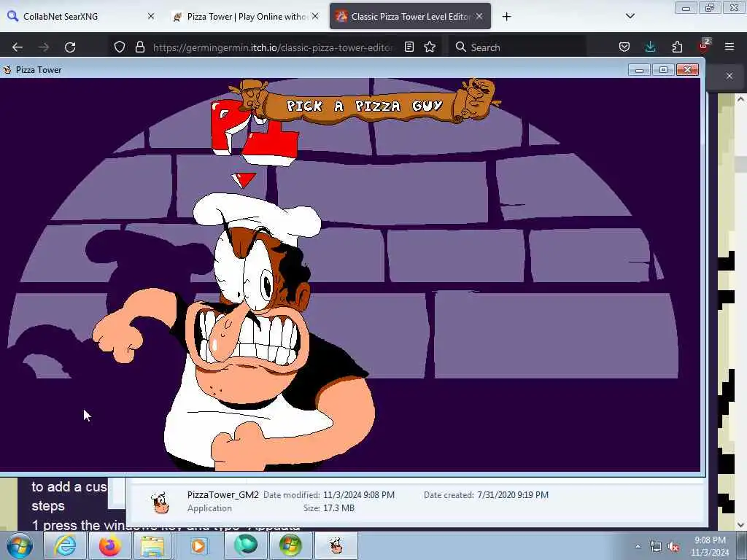Screen dimensions: 747x560
Task: Restore down the Firefox browser window
Action: tap(710, 8)
